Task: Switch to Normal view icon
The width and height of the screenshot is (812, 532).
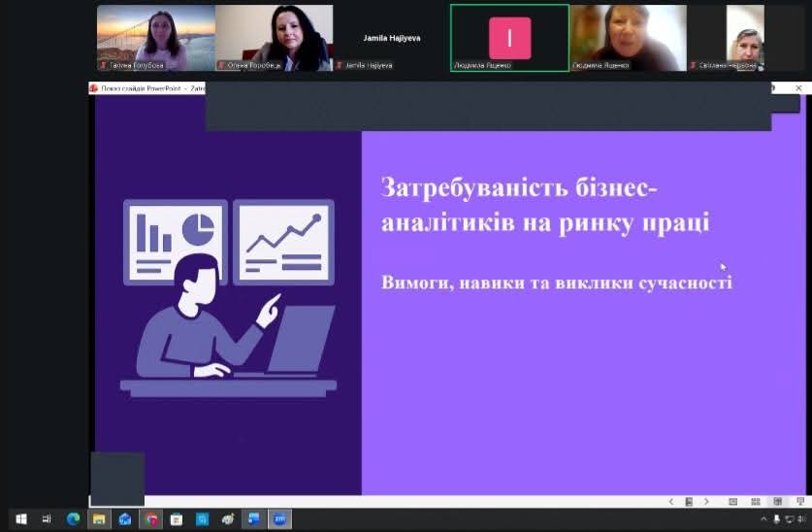Action: click(x=732, y=502)
